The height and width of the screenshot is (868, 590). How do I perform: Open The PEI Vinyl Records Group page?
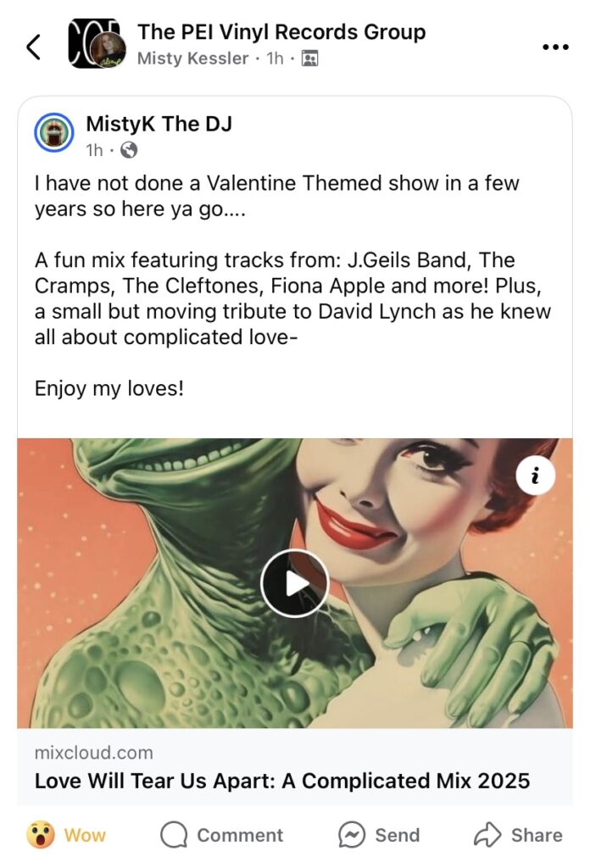click(x=281, y=32)
